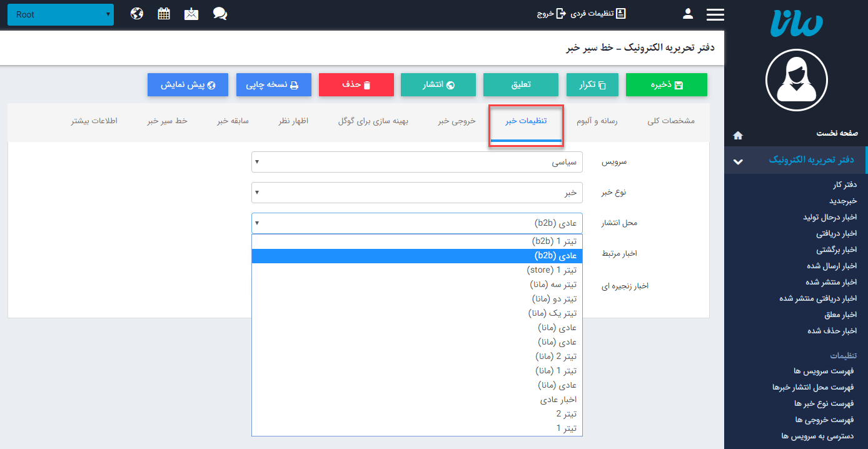Click the incoming mail inbox icon
The height and width of the screenshot is (449, 868).
(191, 13)
